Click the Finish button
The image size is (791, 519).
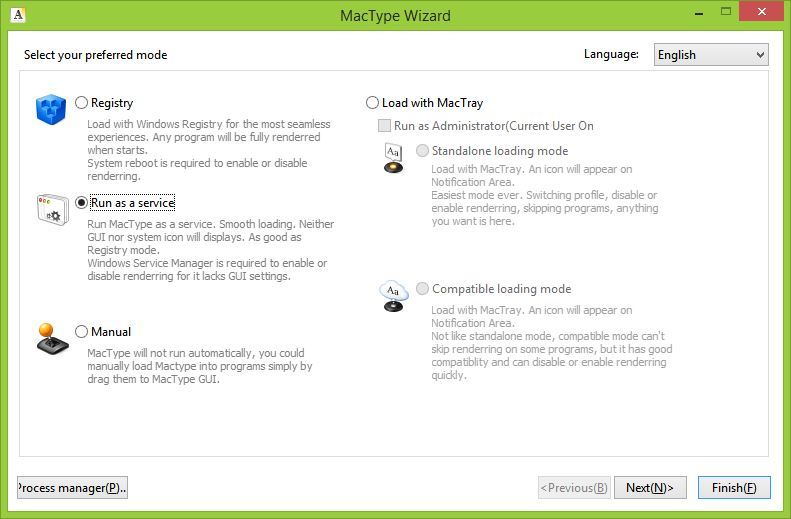click(x=734, y=488)
